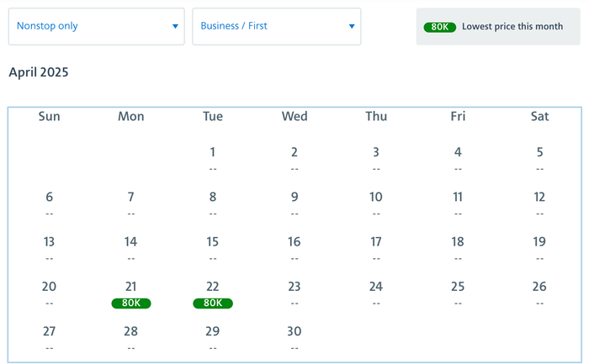Click the Wed column header
Viewport: 589px width, 364px height.
tap(294, 116)
